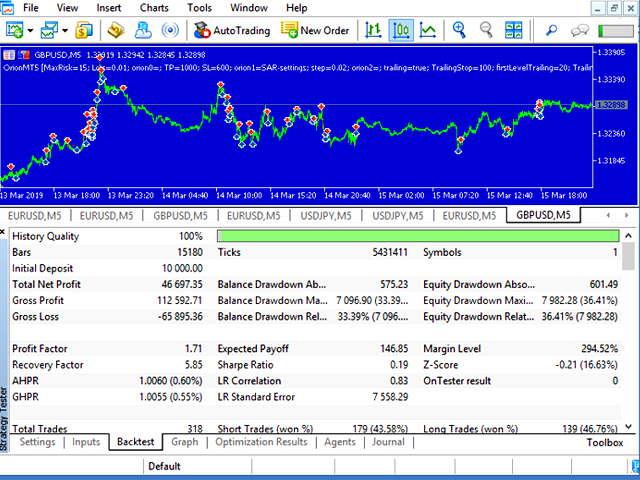This screenshot has width=640, height=480.
Task: Click the Strategy Tester vertical label
Action: coord(4,419)
